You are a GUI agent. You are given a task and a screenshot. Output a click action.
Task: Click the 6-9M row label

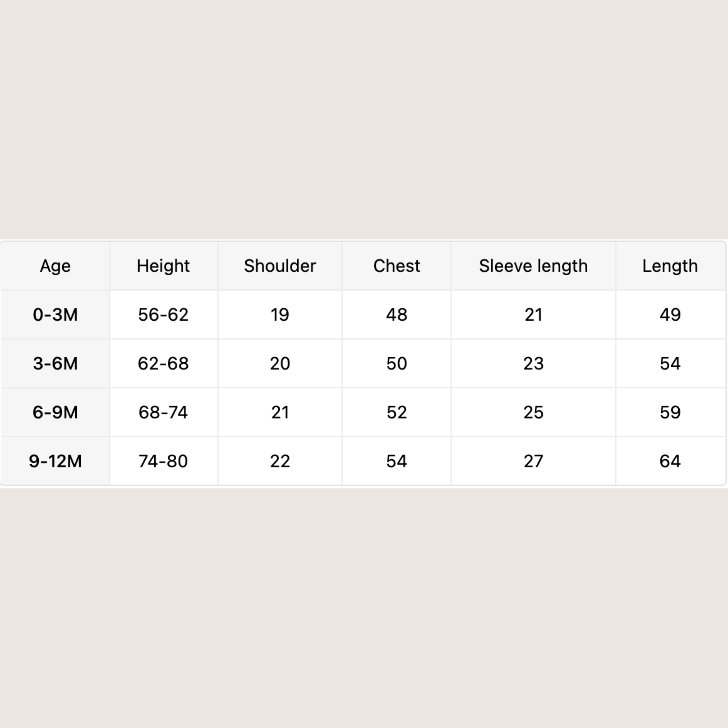point(55,412)
